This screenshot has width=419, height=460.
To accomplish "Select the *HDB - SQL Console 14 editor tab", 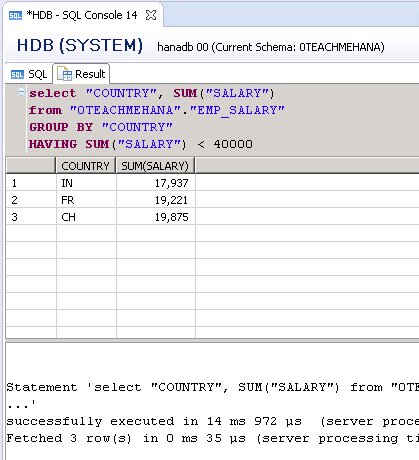I will (83, 15).
